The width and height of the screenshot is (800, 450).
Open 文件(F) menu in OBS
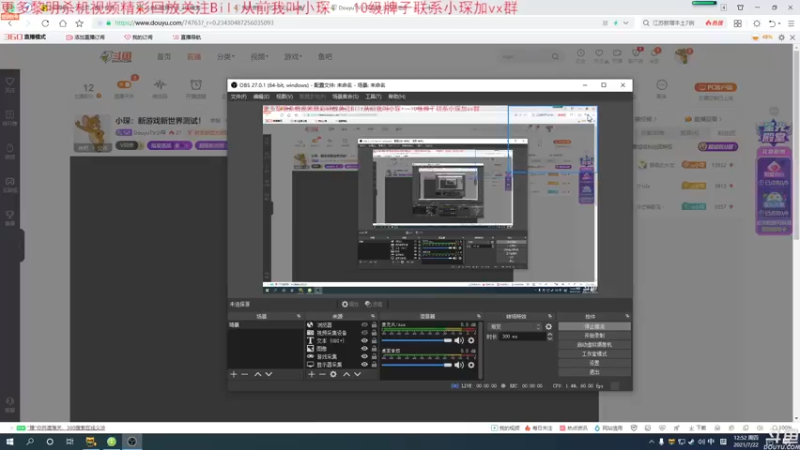238,96
